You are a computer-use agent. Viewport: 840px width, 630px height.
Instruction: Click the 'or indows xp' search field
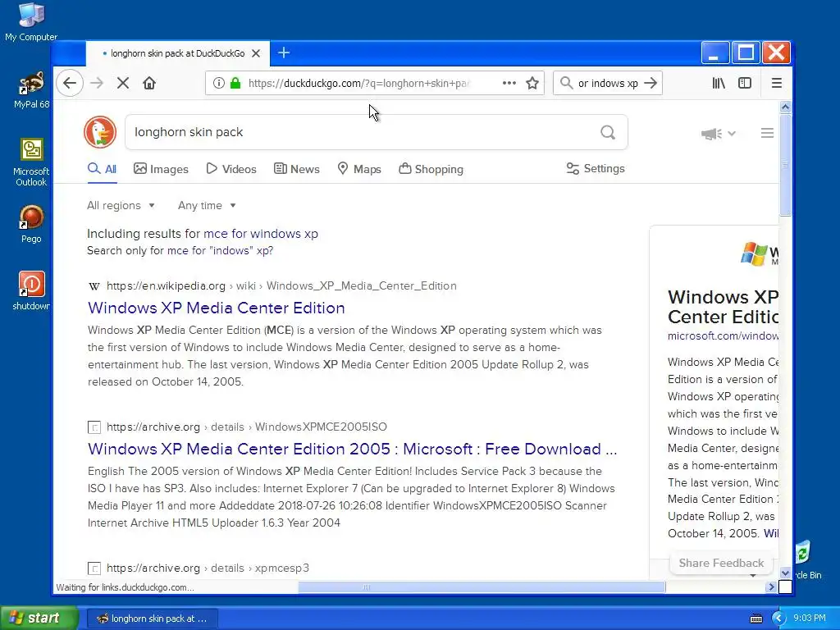608,83
